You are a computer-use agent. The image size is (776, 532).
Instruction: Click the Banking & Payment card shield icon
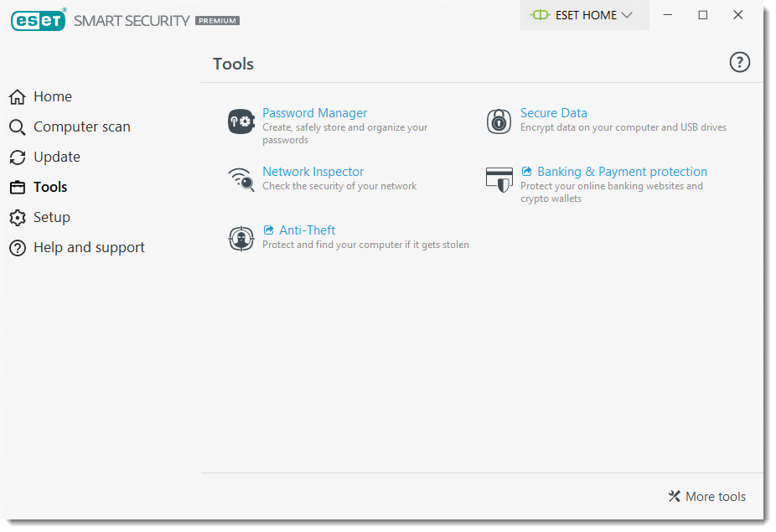[499, 179]
